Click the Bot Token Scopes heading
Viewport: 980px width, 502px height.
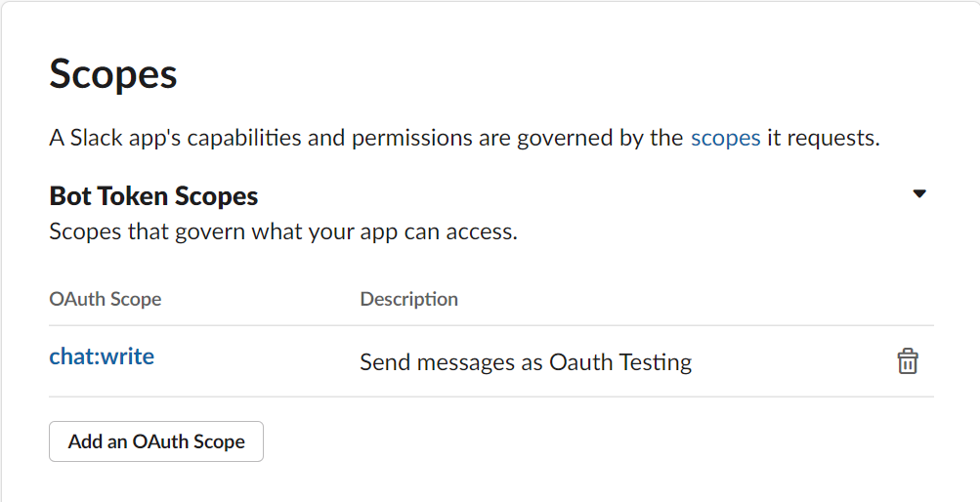(x=153, y=196)
